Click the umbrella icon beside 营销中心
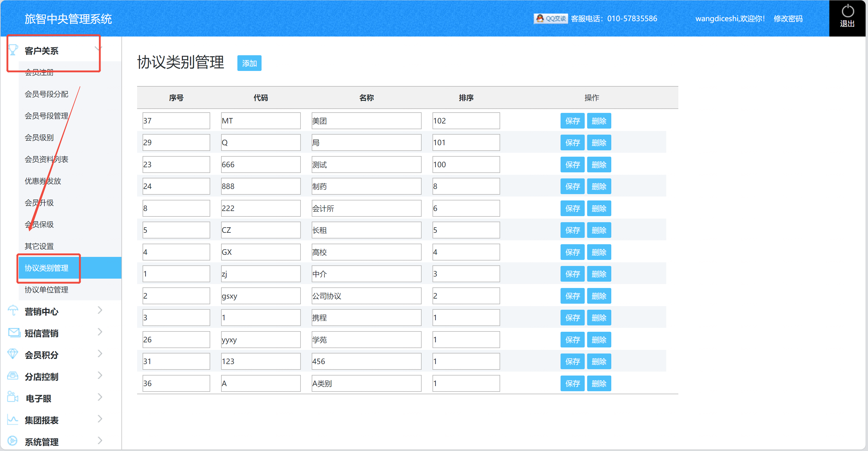The height and width of the screenshot is (451, 868). 13,311
